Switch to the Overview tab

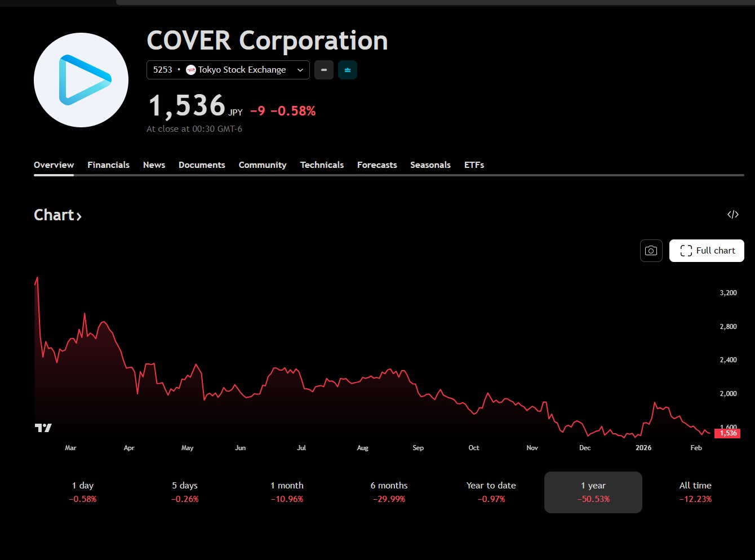[54, 165]
